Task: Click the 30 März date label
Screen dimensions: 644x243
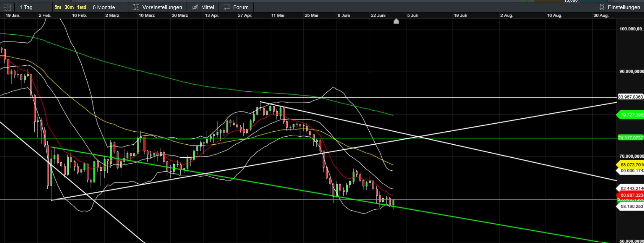Action: tap(180, 15)
